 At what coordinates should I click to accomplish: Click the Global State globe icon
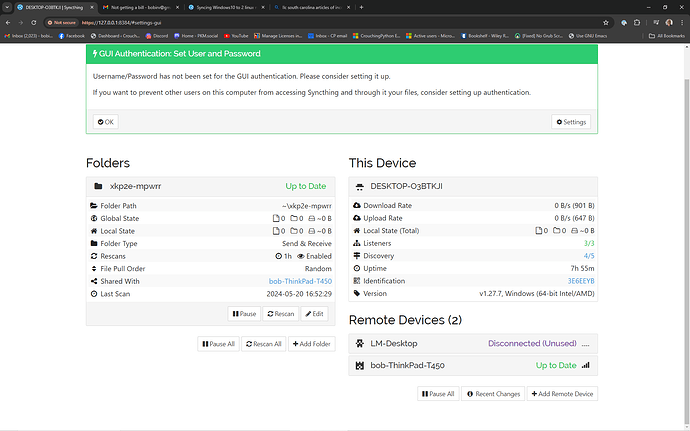(x=94, y=218)
